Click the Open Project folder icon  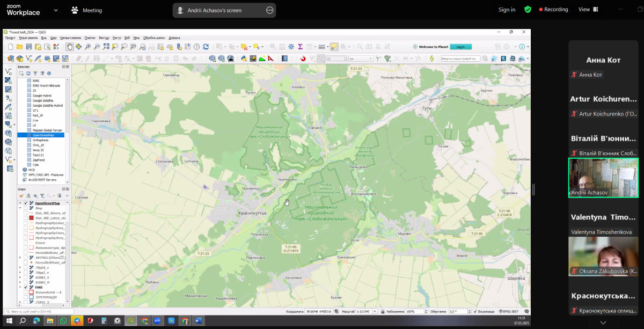(x=20, y=47)
